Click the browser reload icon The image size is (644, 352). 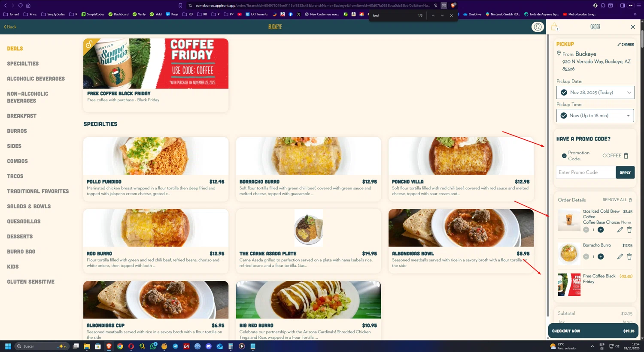(x=20, y=6)
